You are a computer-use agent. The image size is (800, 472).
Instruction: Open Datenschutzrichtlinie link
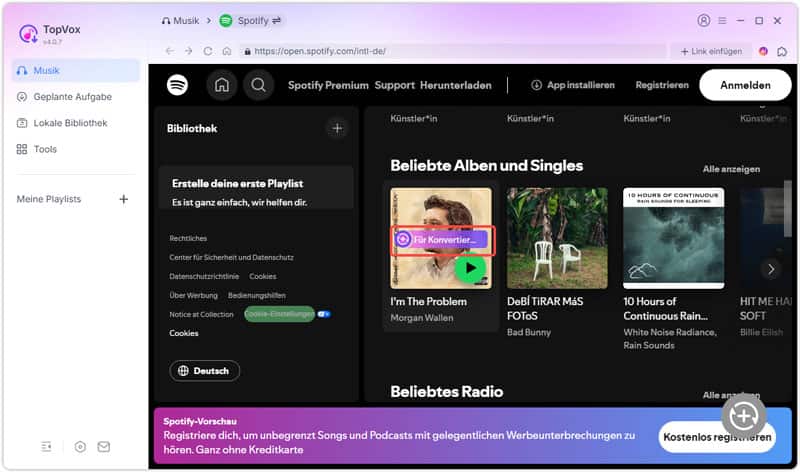coord(204,276)
